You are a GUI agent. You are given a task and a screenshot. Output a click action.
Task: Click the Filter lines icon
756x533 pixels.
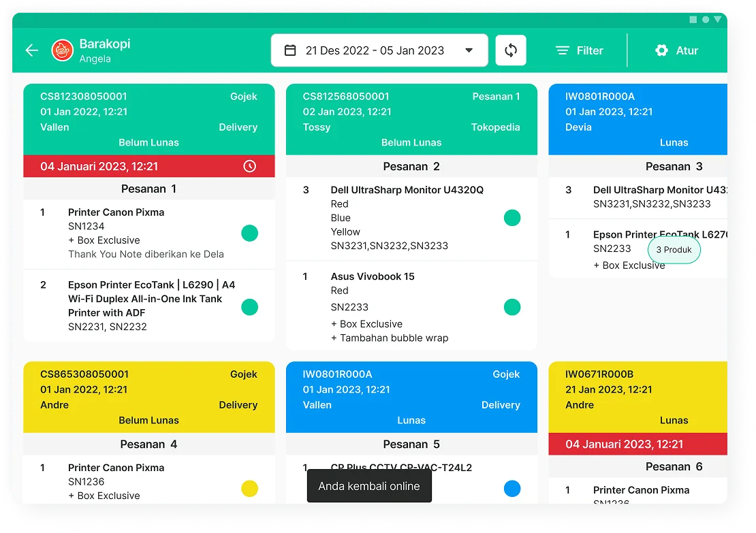click(x=562, y=50)
